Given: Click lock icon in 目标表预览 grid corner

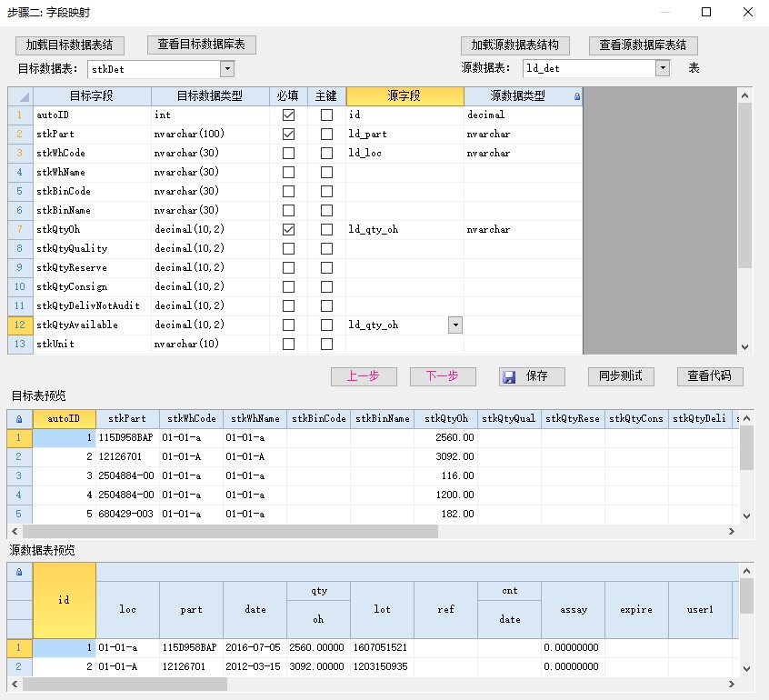Looking at the screenshot, I should tap(19, 419).
